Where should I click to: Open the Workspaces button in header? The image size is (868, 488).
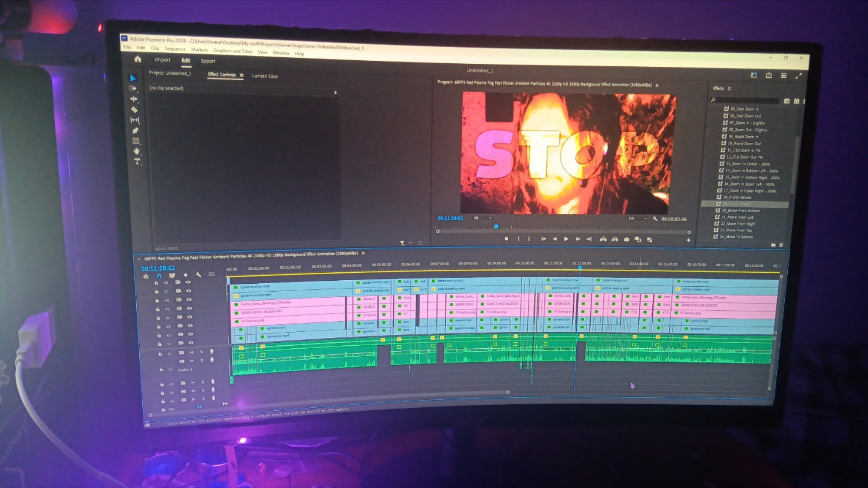(x=783, y=75)
